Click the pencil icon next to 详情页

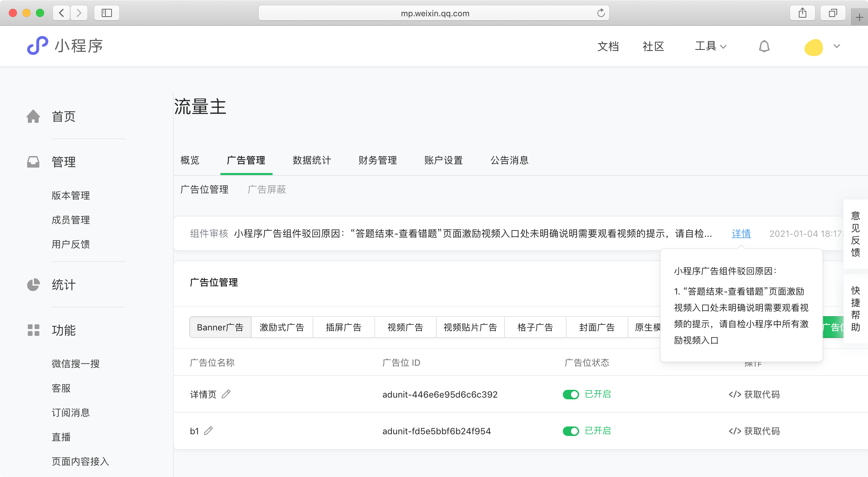(226, 394)
